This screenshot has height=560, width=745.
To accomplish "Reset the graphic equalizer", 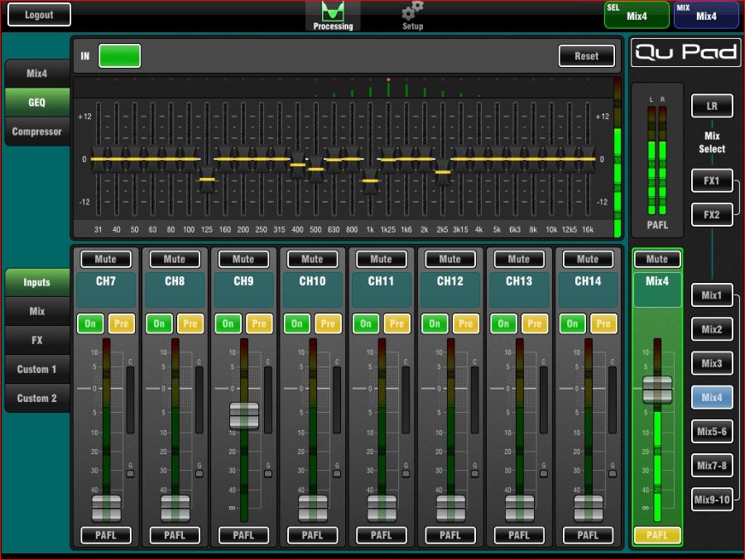I will coord(586,56).
